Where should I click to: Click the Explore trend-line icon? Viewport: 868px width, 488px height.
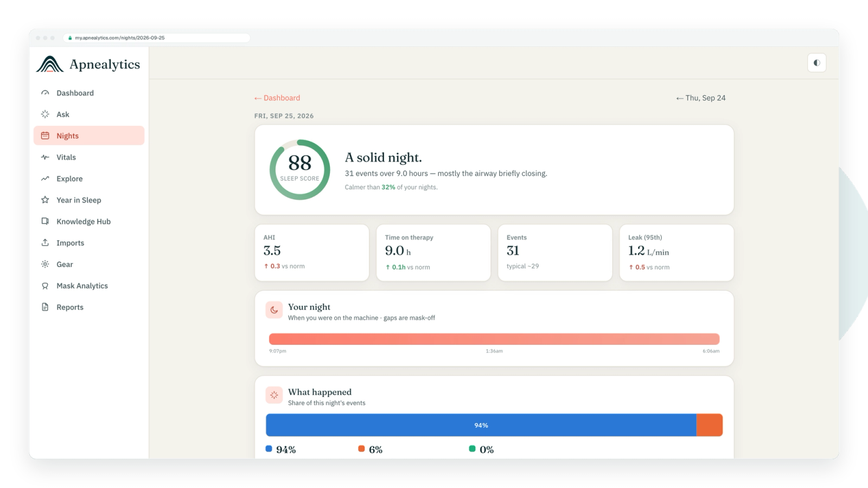click(x=45, y=178)
